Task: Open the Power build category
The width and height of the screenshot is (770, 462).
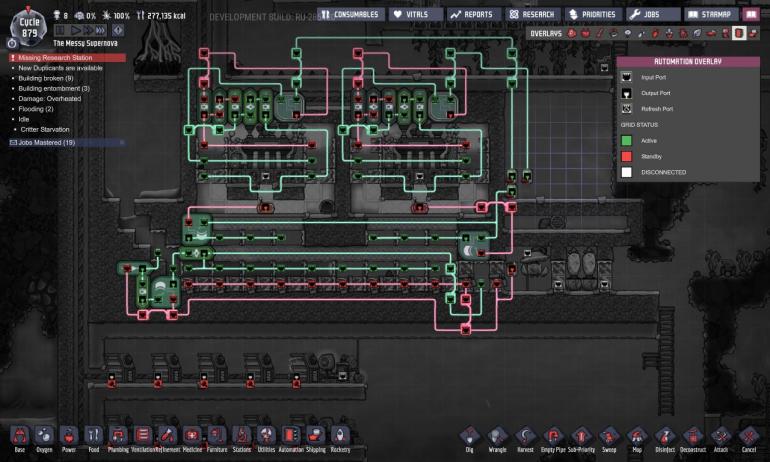Action: tap(69, 437)
